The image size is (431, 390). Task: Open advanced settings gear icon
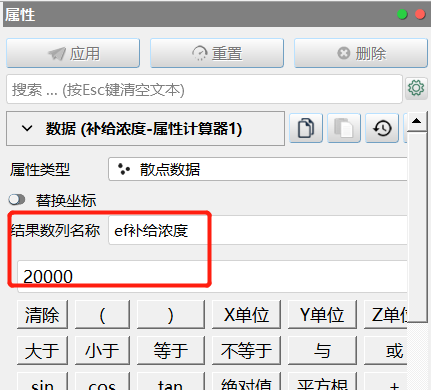tap(416, 88)
